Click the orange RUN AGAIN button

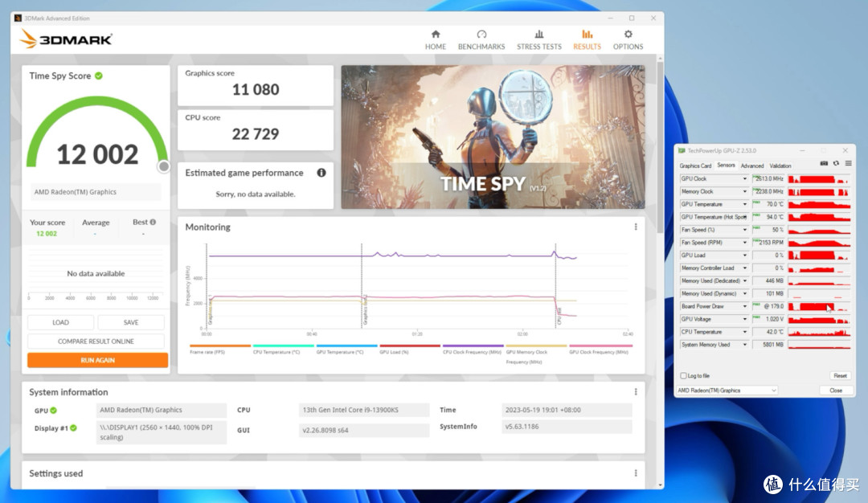coord(97,360)
